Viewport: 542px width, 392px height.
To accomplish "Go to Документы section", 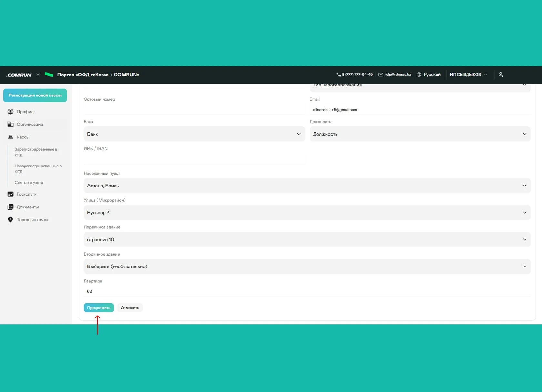I will pos(28,207).
